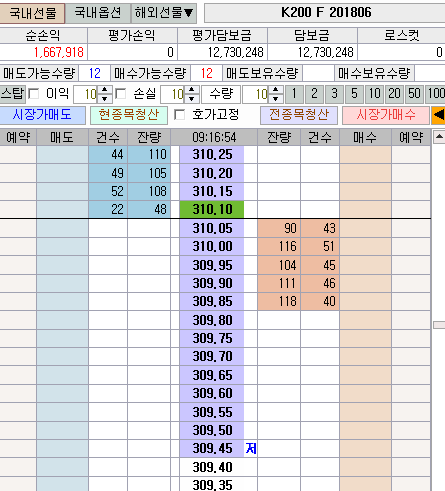Open the 해외선물 dropdown
This screenshot has height=491, width=445.
tap(164, 13)
